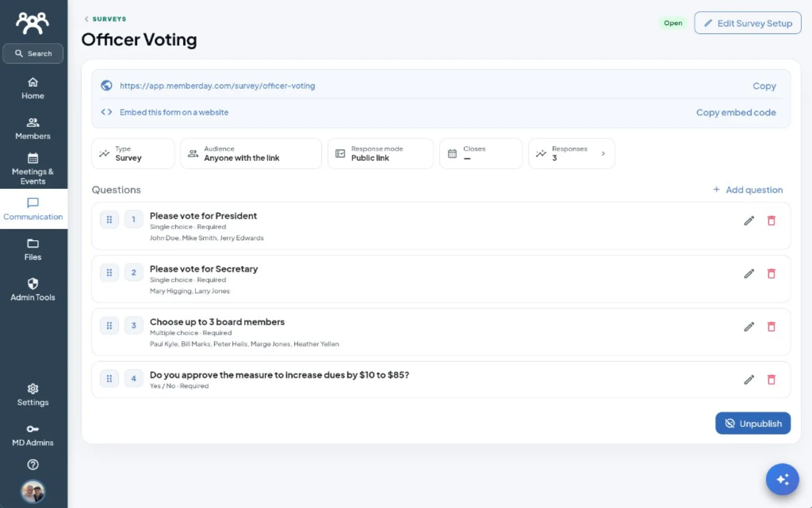The width and height of the screenshot is (812, 508).
Task: Click the dues increase question title
Action: [279, 375]
